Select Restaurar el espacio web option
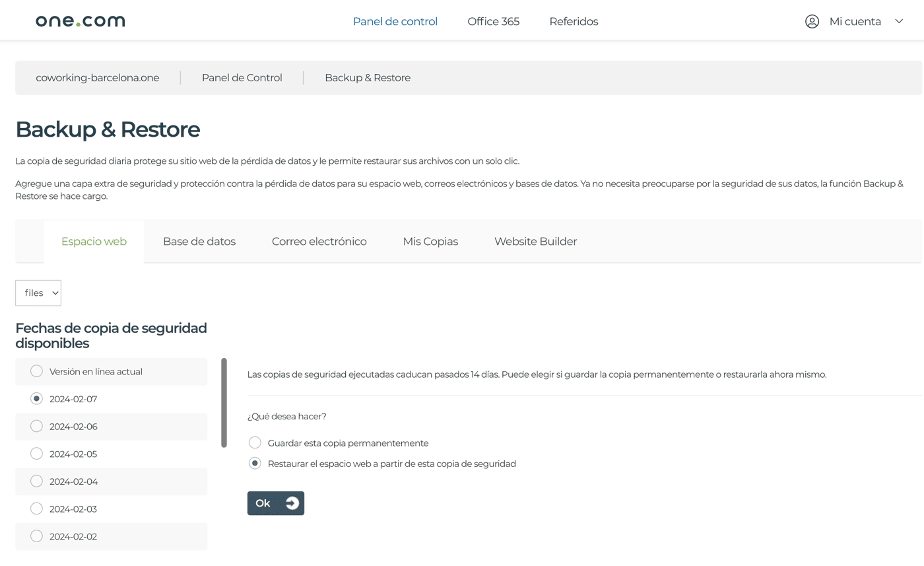Screen dimensions: 924x566 tap(255, 464)
